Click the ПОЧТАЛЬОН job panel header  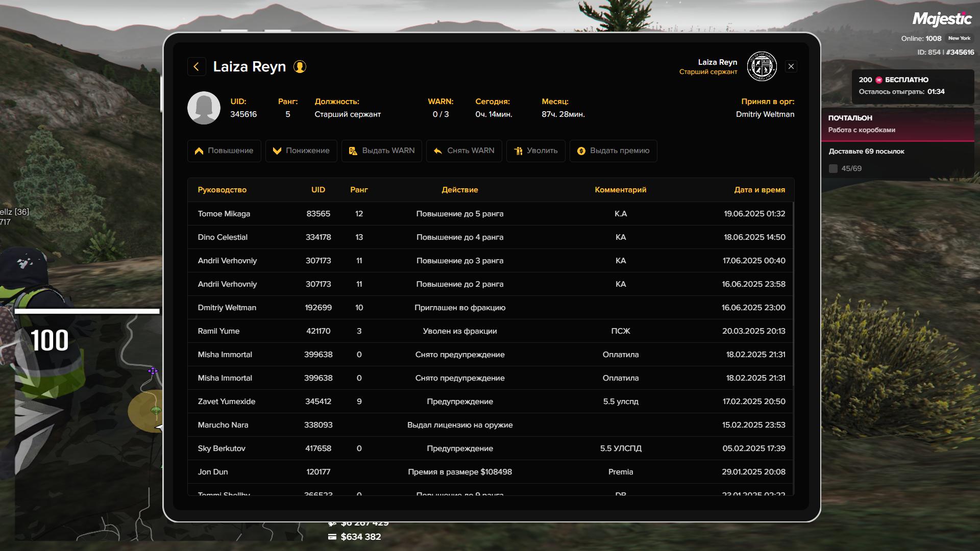point(898,124)
